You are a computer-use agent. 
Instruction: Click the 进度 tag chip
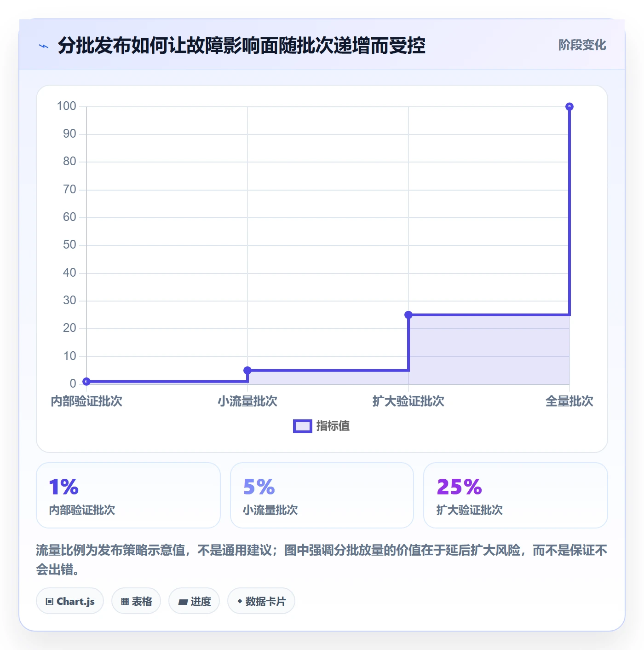click(194, 601)
